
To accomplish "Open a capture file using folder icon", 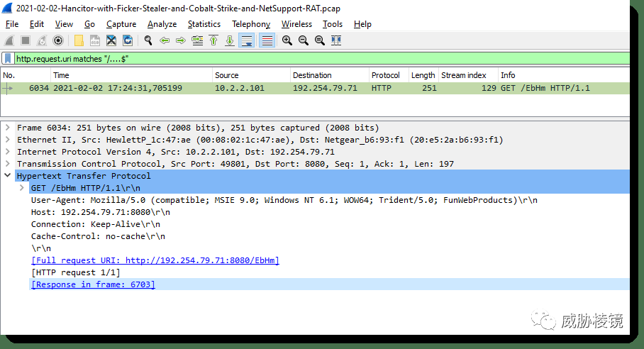I will 79,40.
